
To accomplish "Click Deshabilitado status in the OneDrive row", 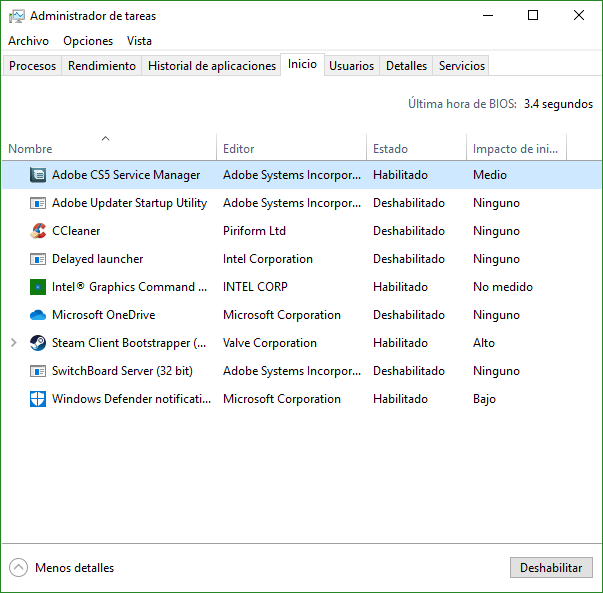I will pyautogui.click(x=409, y=315).
